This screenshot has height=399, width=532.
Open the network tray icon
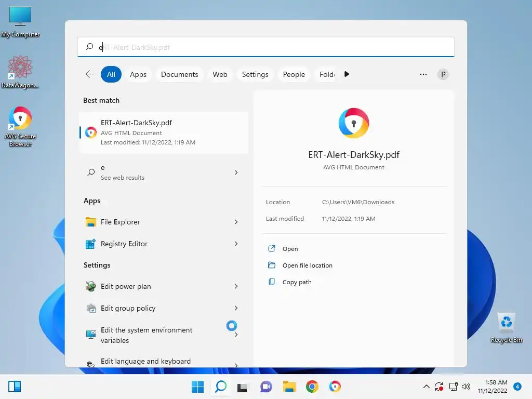click(453, 387)
